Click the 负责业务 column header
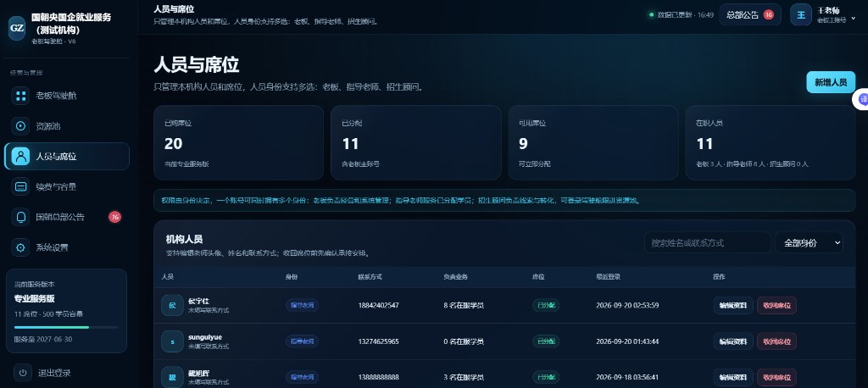The image size is (868, 388). [x=455, y=276]
